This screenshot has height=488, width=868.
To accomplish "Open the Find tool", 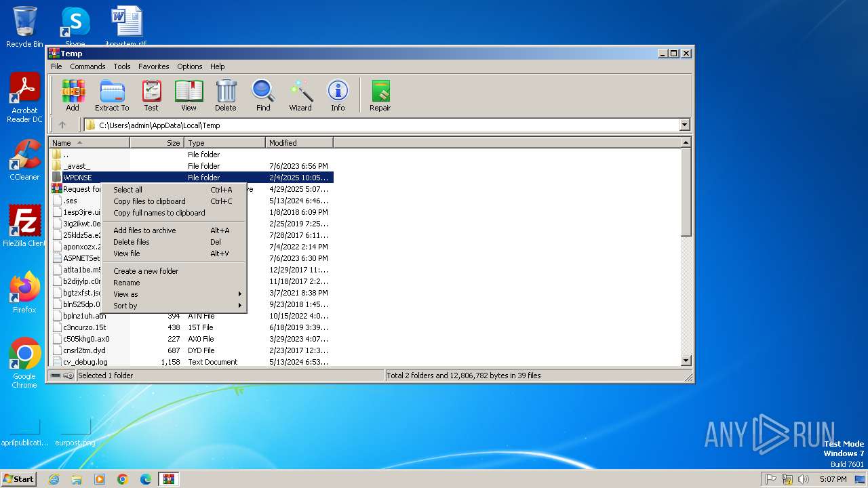I will tap(263, 96).
